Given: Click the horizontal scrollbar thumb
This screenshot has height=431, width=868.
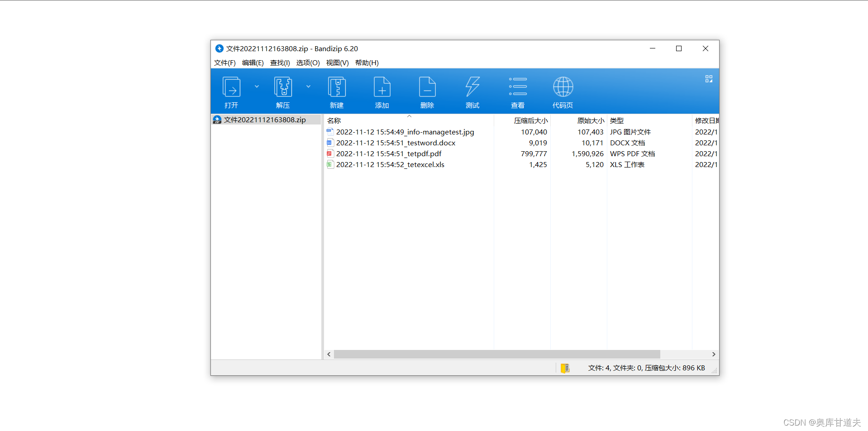Looking at the screenshot, I should pyautogui.click(x=497, y=354).
